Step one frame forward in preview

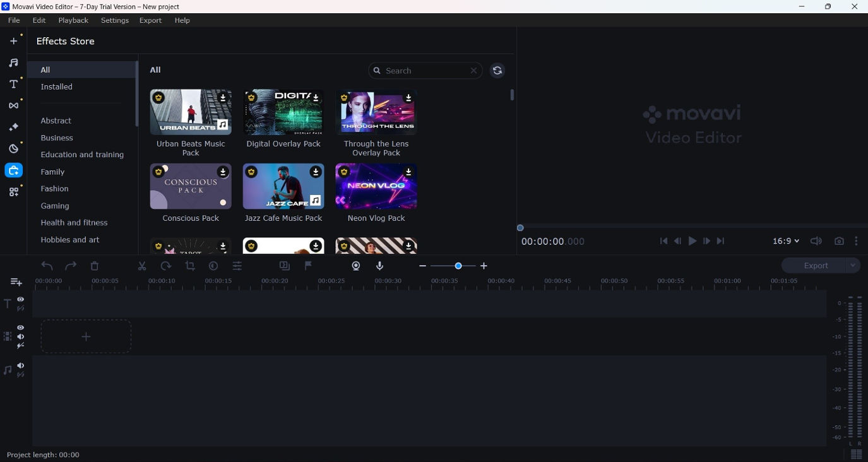(706, 241)
